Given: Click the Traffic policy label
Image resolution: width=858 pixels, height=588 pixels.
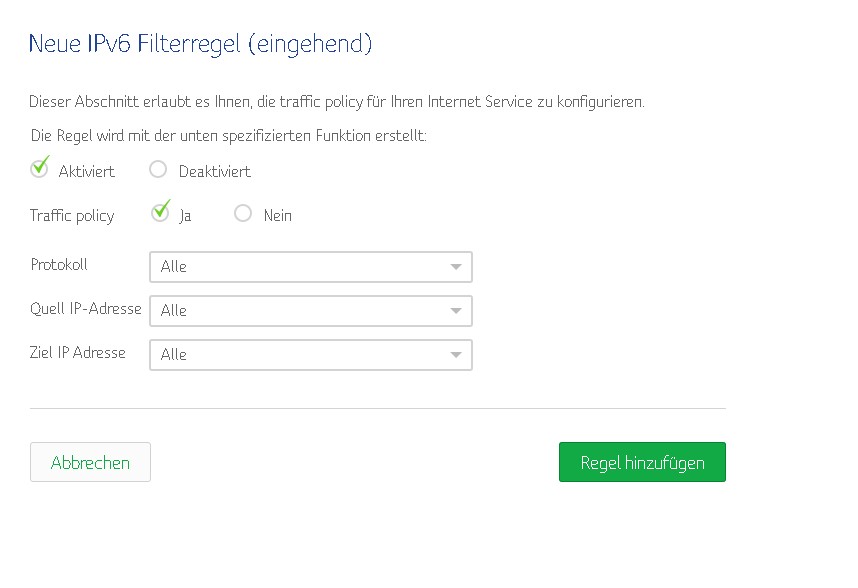Looking at the screenshot, I should point(72,216).
